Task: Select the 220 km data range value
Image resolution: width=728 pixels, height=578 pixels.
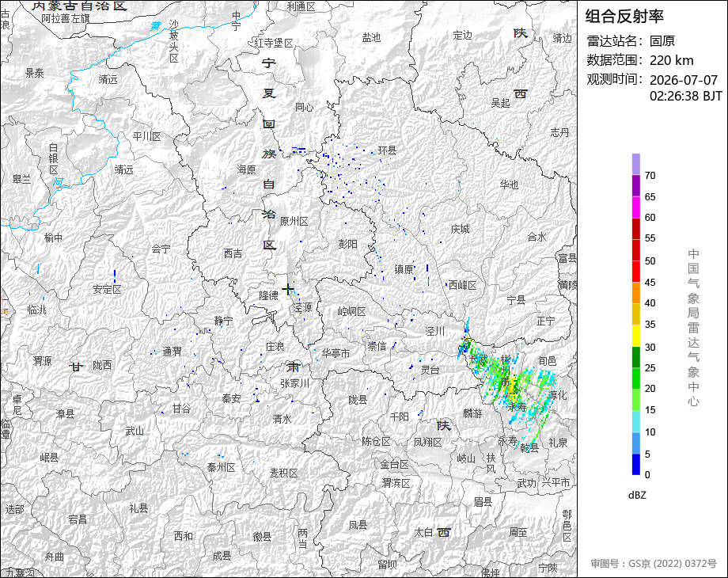Action: [671, 60]
